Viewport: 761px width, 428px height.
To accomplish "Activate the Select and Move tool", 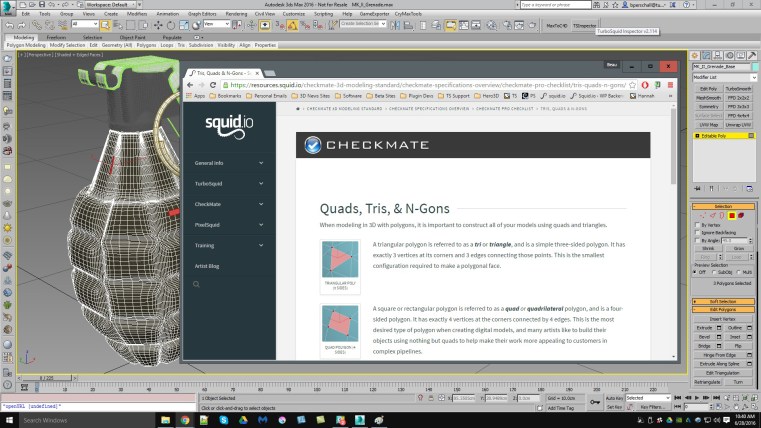I will (158, 25).
